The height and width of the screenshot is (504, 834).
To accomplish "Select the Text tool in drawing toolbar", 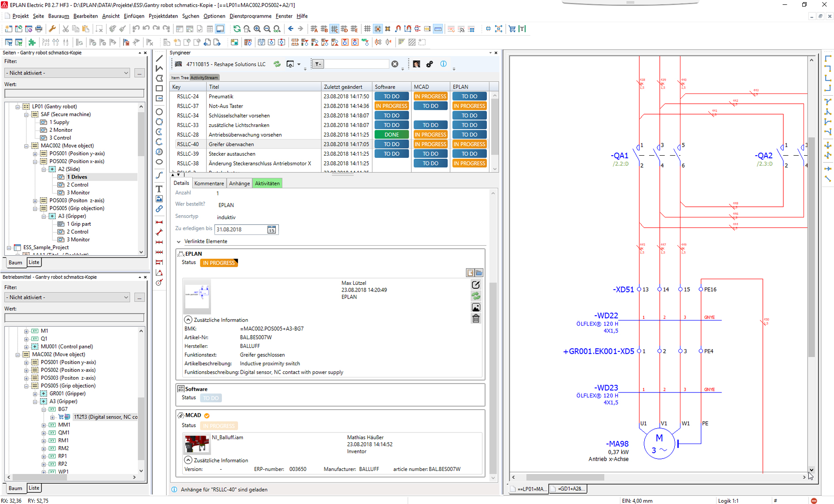I will (159, 189).
